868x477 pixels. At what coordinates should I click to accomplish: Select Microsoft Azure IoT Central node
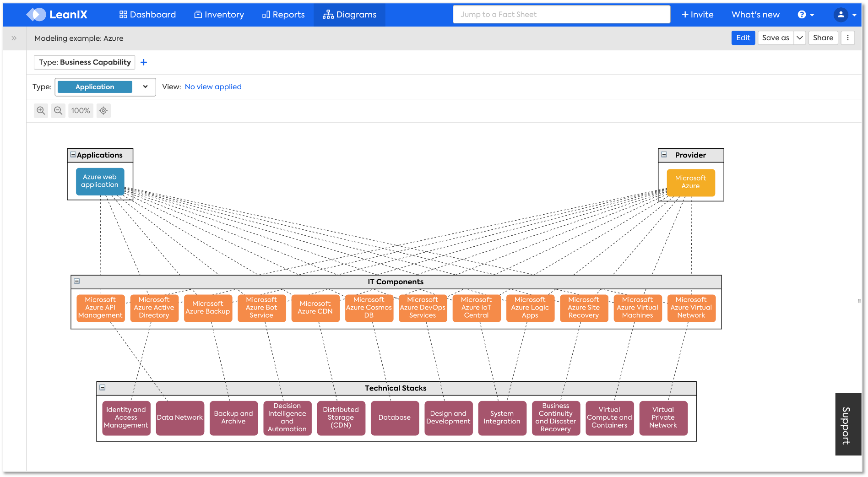(477, 308)
